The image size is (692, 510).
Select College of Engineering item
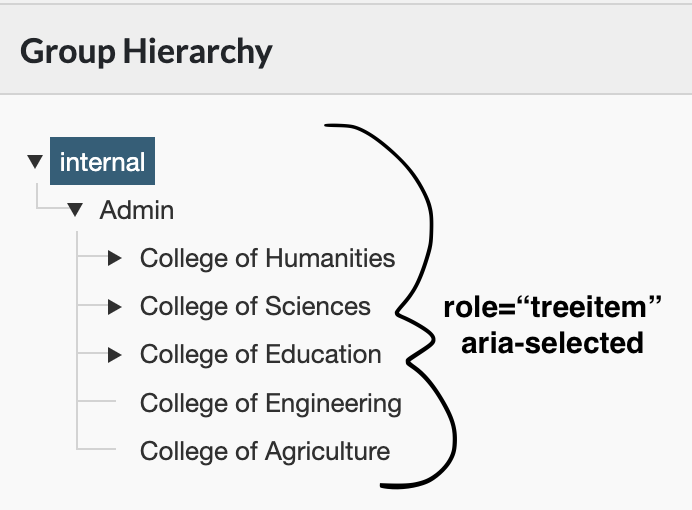point(271,403)
